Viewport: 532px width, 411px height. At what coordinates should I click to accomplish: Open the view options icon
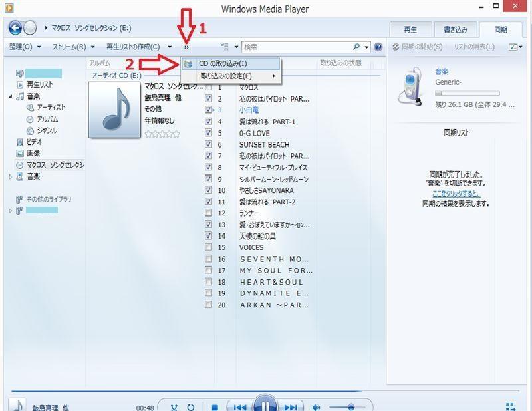tap(225, 46)
